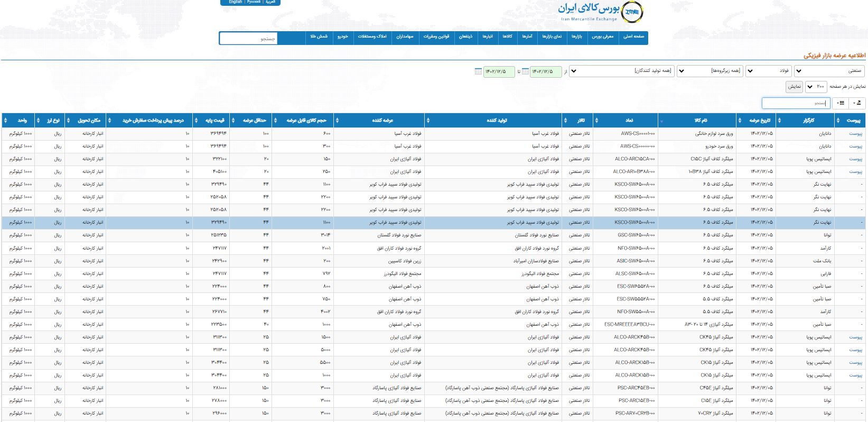Open پیوست link for میلگرد کلاف آلیاژ C15C
This screenshot has height=422, width=868.
[855, 159]
